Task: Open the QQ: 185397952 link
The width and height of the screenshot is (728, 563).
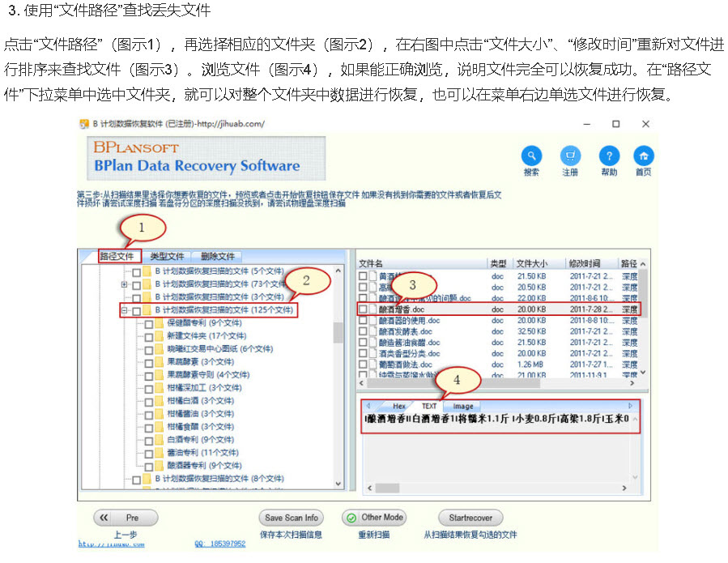Action: coord(220,544)
